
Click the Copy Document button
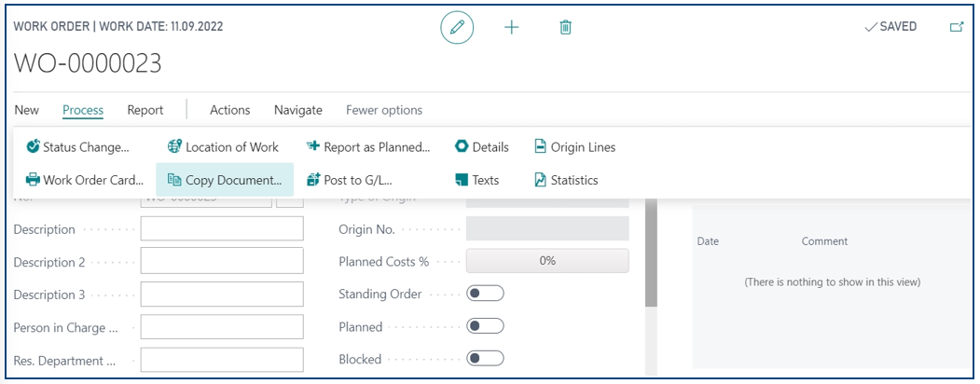[225, 180]
